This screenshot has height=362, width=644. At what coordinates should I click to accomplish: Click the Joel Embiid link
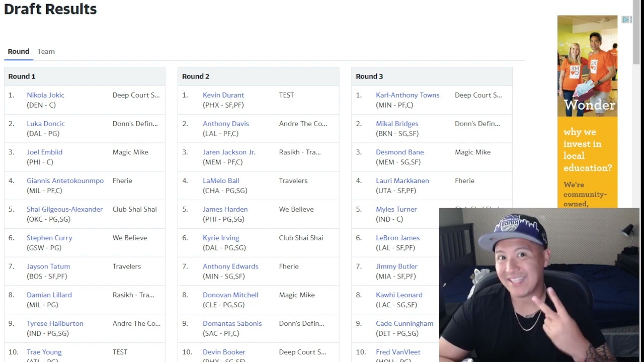tap(44, 152)
